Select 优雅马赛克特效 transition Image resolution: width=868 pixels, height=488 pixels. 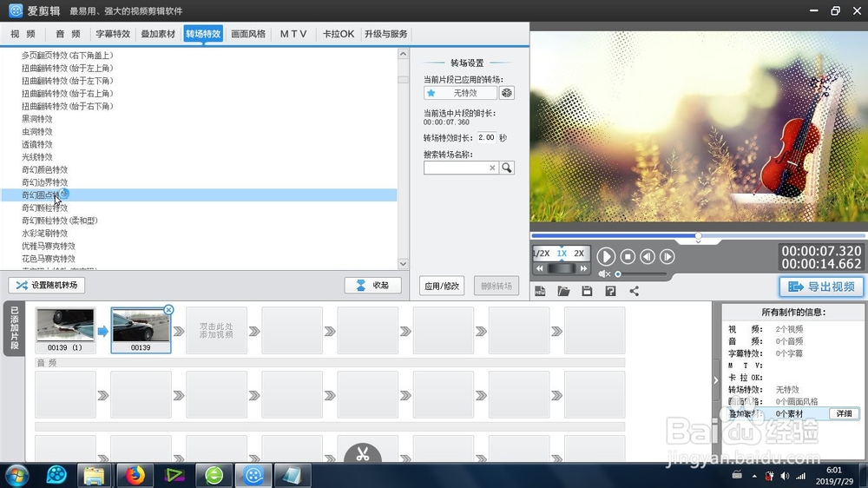[49, 247]
